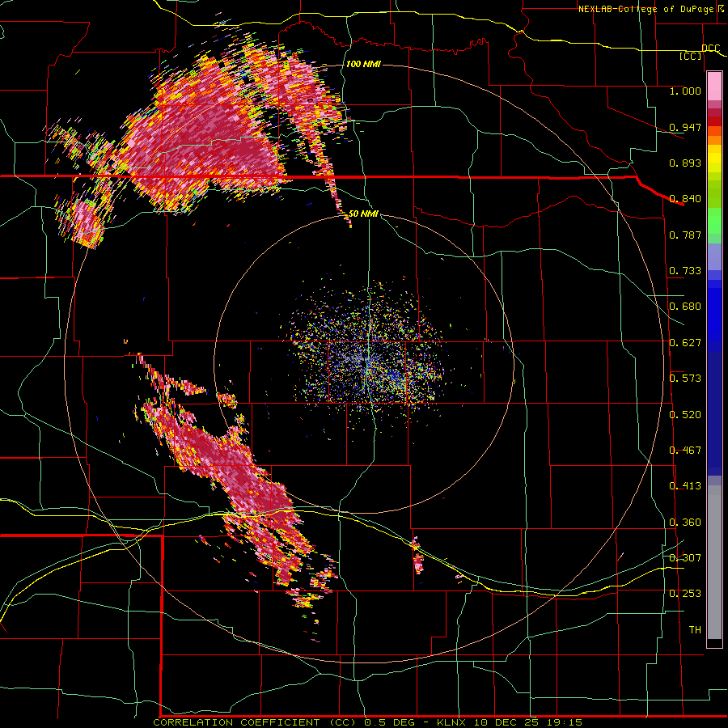Click the 0.627 scale value

[685, 342]
